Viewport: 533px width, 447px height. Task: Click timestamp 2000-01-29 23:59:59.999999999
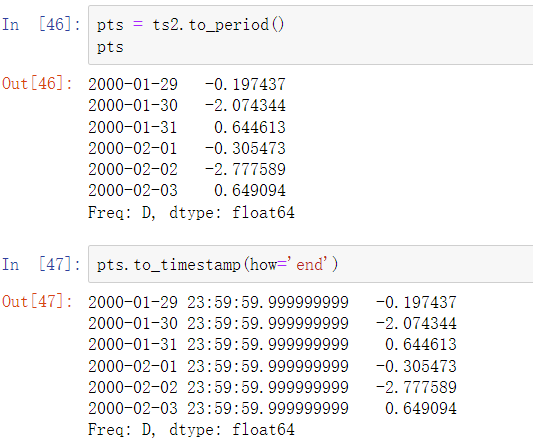point(219,302)
